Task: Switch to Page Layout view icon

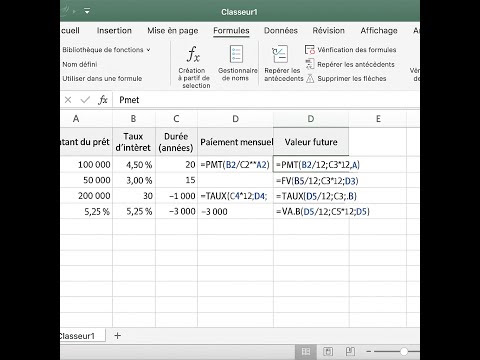Action: (328, 351)
